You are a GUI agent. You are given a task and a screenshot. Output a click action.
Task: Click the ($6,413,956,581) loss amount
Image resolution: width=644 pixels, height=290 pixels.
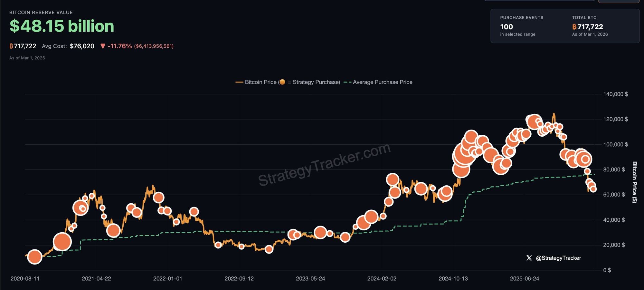click(x=154, y=46)
